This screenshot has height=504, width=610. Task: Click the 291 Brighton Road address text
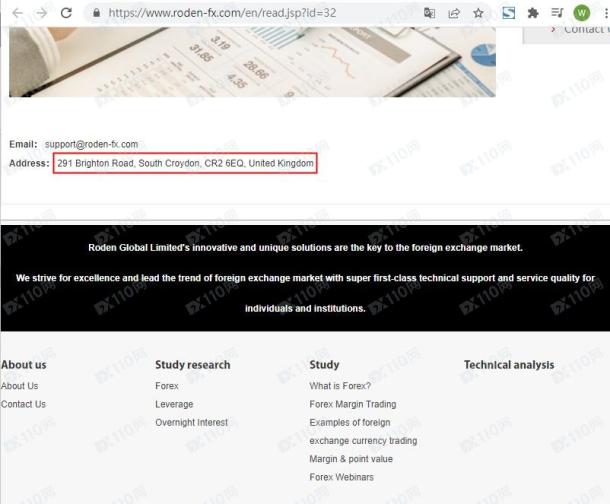[x=185, y=163]
